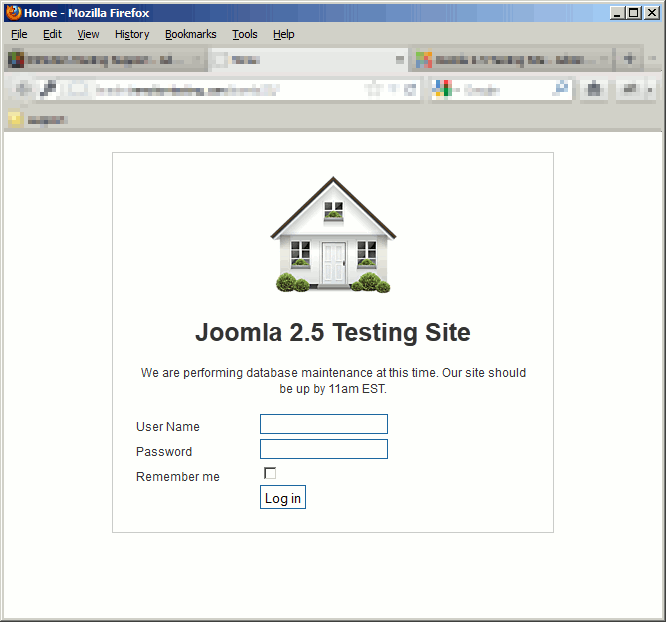Switch to the third browser tab
Image resolution: width=666 pixels, height=622 pixels.
tap(511, 60)
